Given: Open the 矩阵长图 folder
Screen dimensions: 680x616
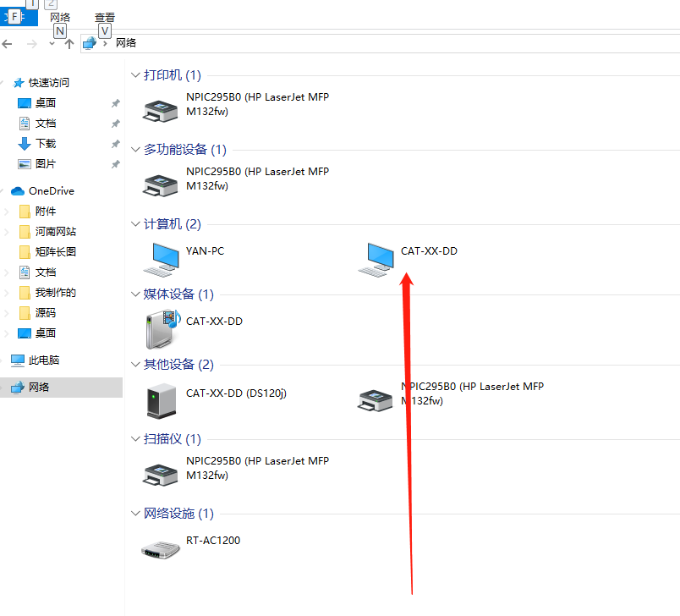Looking at the screenshot, I should coord(55,252).
